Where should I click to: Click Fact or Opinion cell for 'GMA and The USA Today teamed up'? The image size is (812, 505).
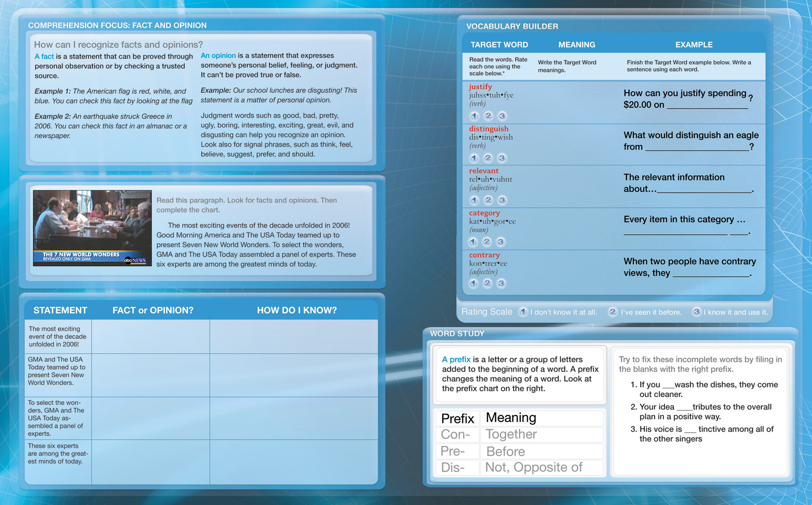pyautogui.click(x=151, y=375)
